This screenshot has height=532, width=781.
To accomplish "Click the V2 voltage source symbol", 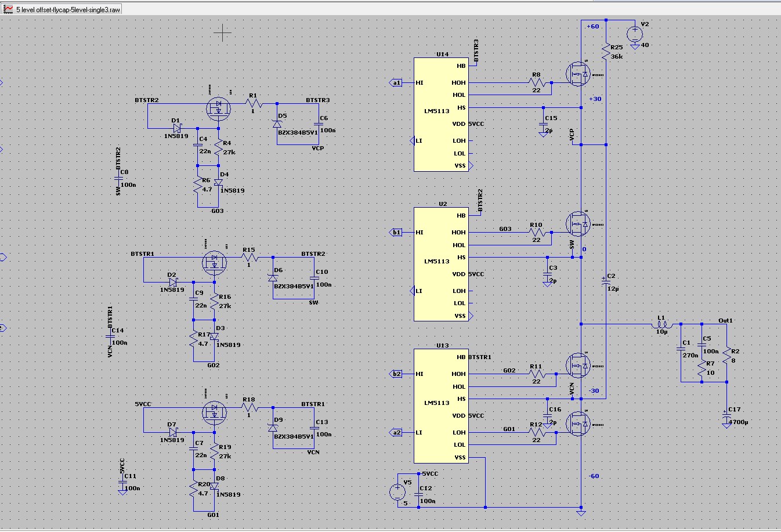I will 635,34.
